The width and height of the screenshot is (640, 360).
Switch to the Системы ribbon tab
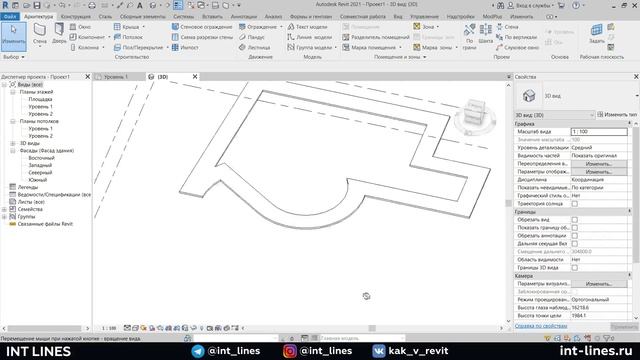[x=184, y=17]
